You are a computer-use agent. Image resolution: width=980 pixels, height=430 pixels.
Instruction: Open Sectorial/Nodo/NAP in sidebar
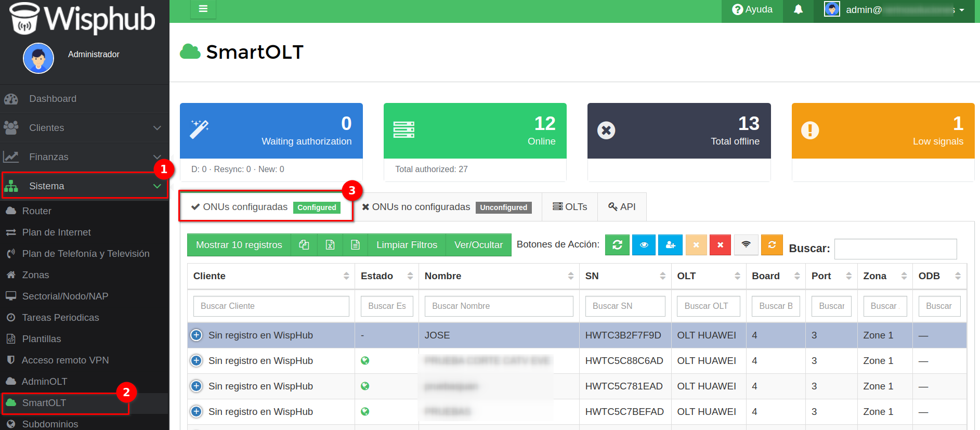[85, 296]
